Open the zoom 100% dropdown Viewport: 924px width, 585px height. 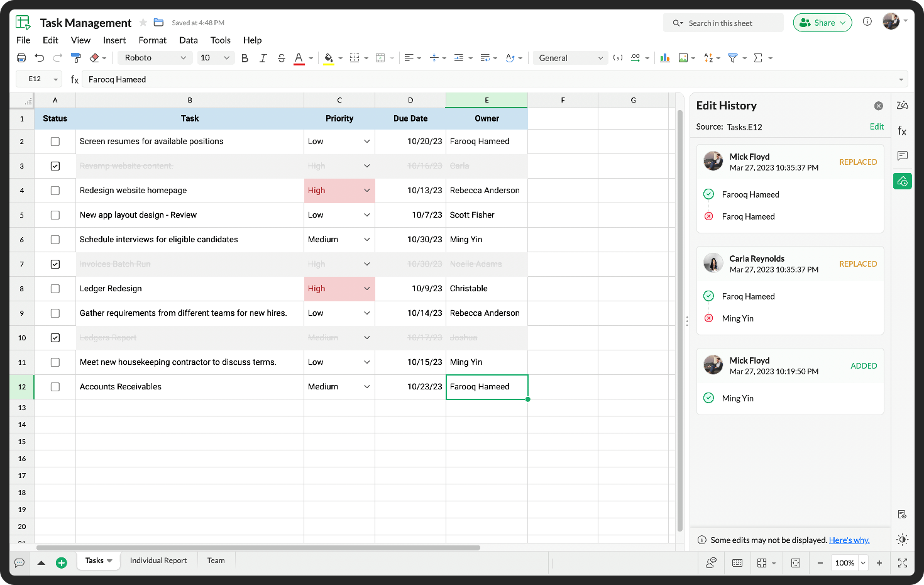[x=863, y=563]
